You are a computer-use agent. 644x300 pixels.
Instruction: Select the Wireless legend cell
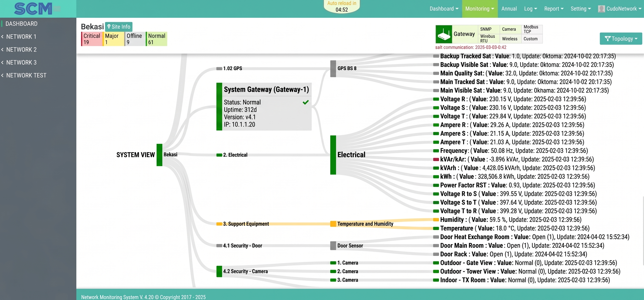click(511, 39)
